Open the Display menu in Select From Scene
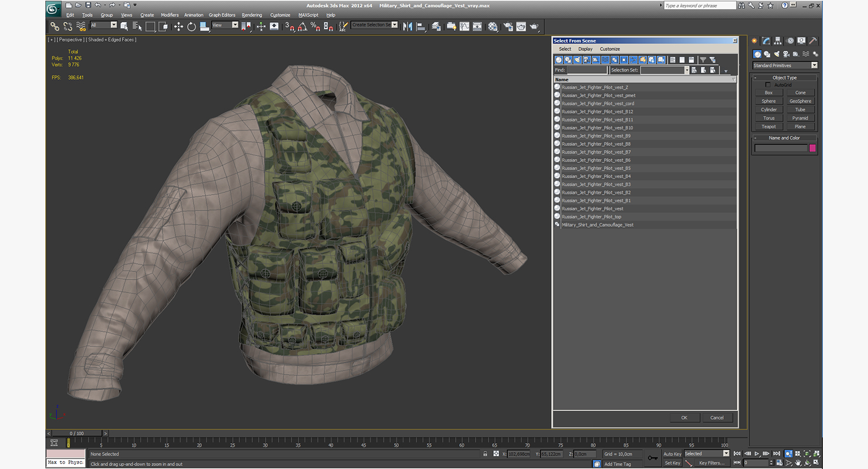Screen dimensions: 868x469 click(585, 49)
